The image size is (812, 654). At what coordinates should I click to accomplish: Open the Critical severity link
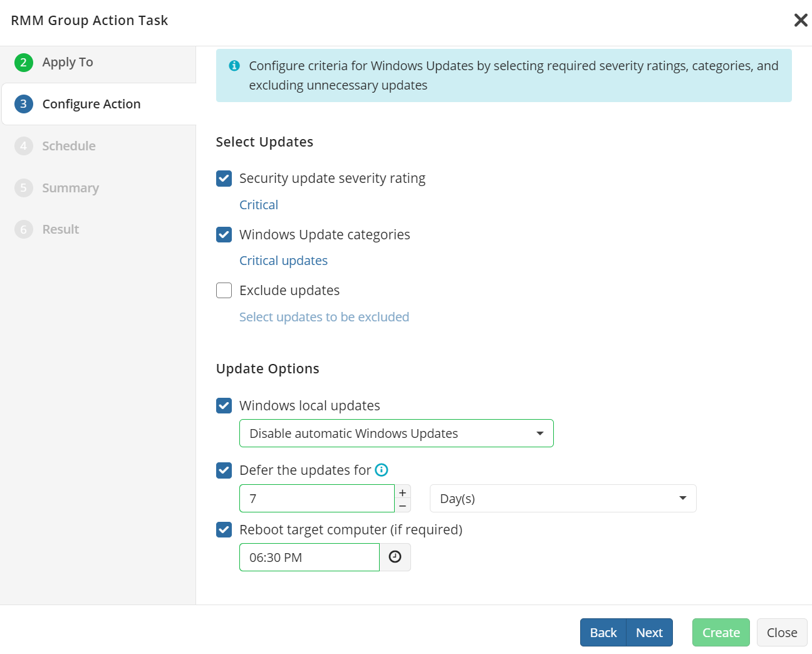(259, 205)
